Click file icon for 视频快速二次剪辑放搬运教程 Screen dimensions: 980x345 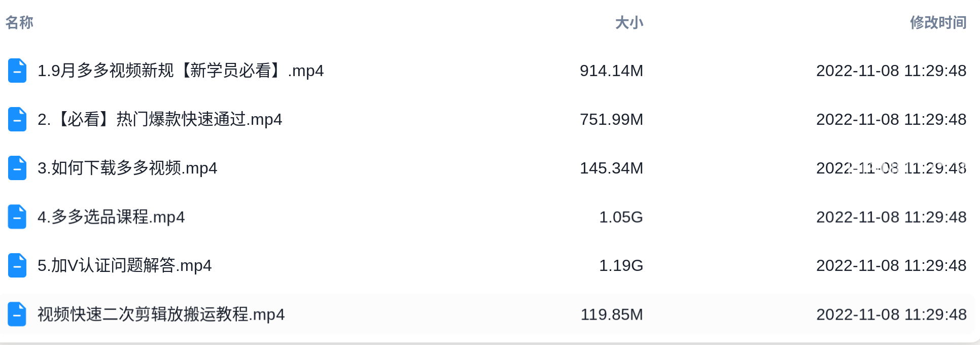pos(17,314)
